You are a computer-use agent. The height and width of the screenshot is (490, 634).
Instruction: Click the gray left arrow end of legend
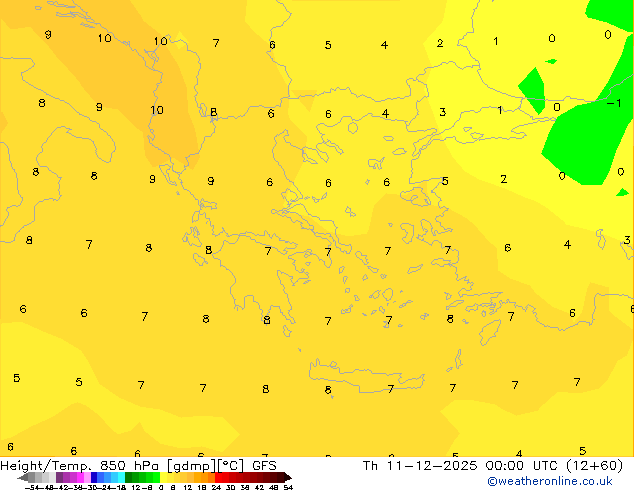[23, 477]
